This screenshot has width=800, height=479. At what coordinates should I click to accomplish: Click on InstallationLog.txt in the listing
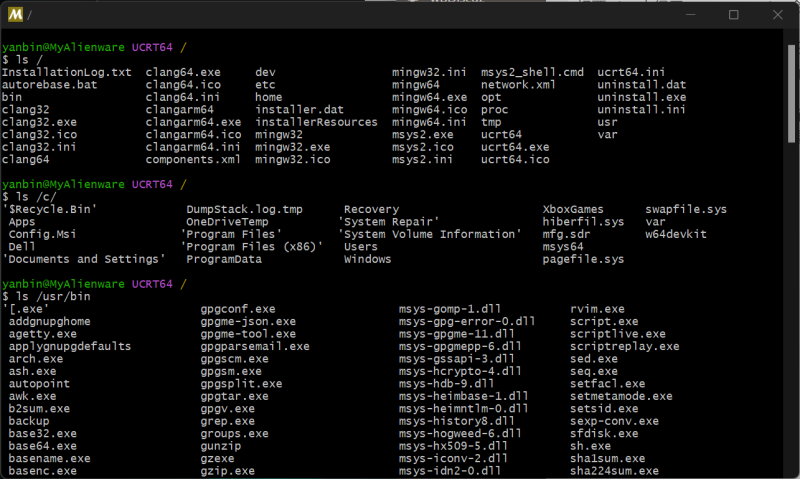[67, 73]
